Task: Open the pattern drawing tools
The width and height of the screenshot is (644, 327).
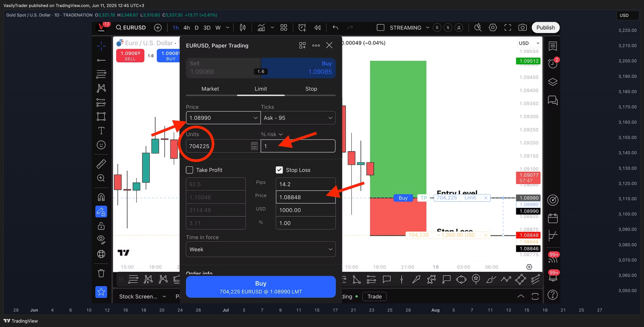Action: [101, 88]
